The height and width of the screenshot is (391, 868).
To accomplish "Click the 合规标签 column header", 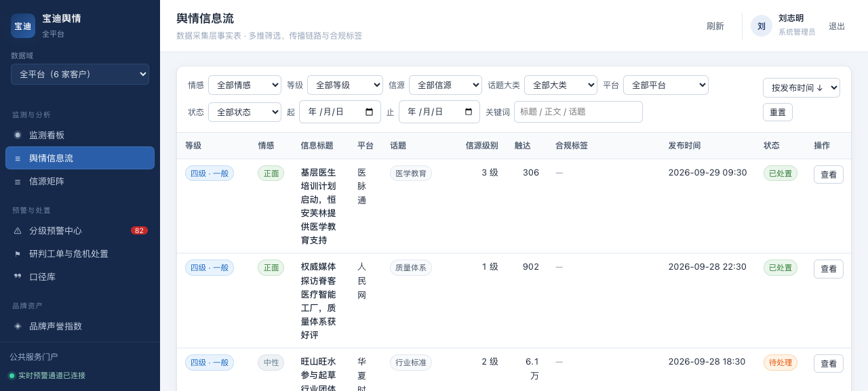I will 572,146.
